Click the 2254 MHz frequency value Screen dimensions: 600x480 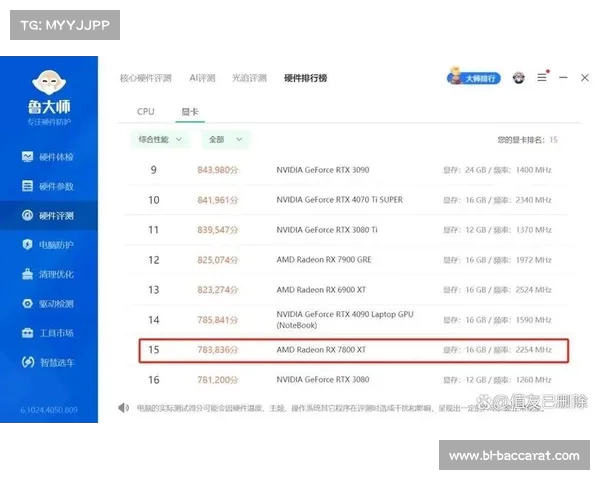[x=533, y=349]
